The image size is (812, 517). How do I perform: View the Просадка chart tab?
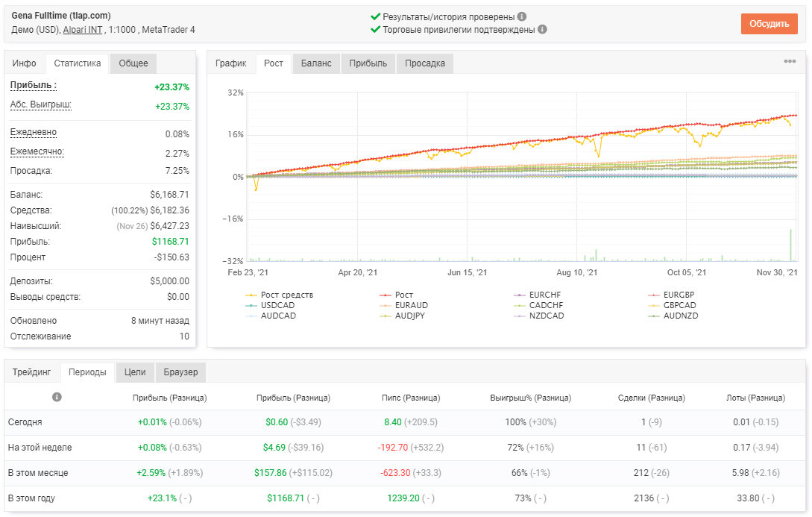coord(425,63)
